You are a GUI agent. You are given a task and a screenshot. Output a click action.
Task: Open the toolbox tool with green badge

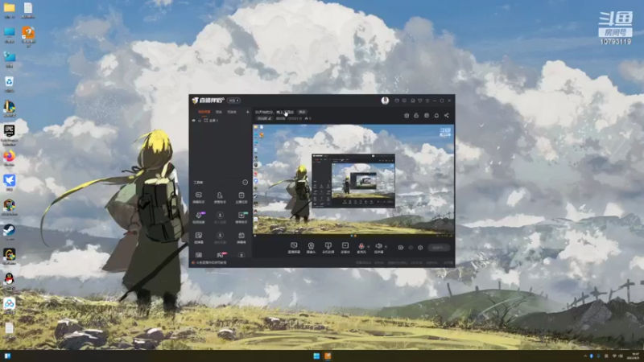[242, 217]
